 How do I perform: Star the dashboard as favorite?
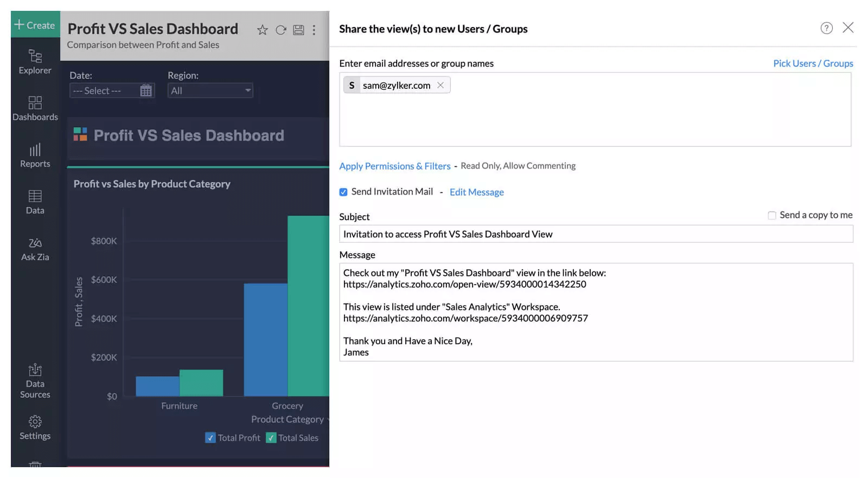263,30
